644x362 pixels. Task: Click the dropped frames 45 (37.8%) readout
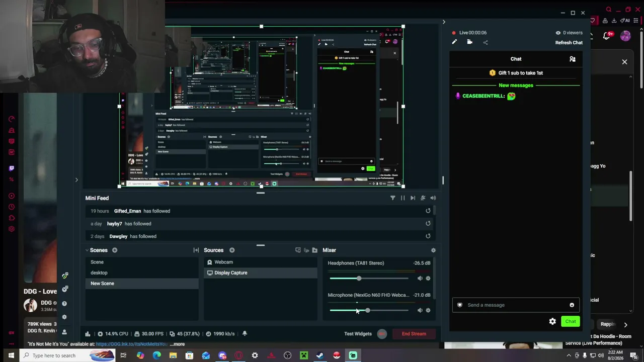tap(185, 334)
